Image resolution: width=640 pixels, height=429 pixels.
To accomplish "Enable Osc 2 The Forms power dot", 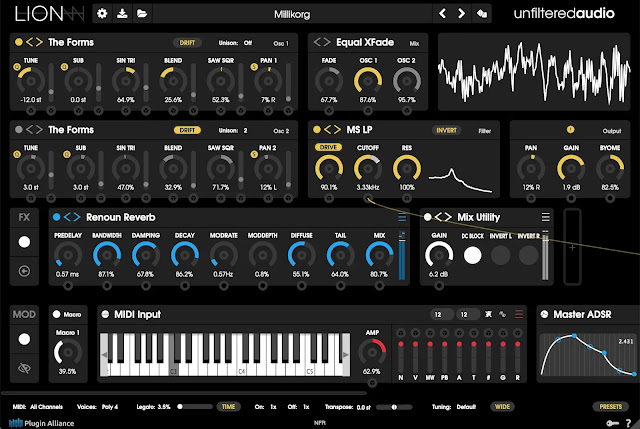I will pos(18,130).
